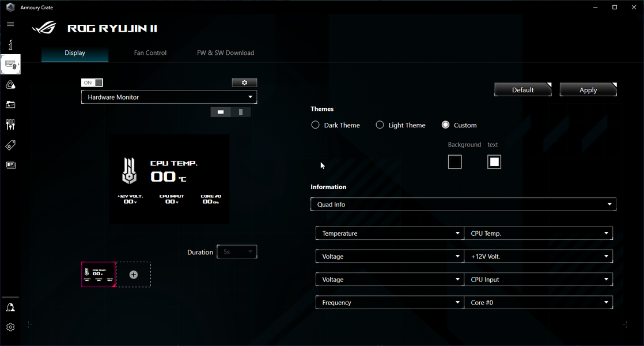Click the ROG logo in header

[44, 28]
